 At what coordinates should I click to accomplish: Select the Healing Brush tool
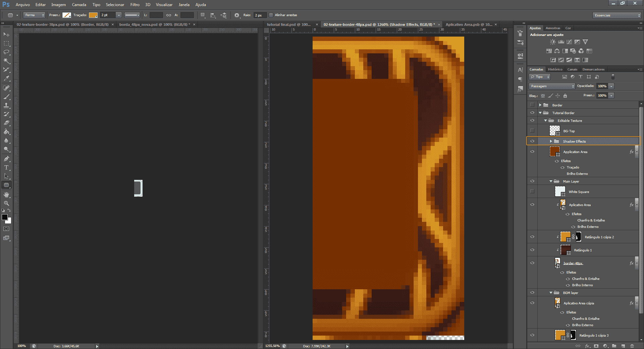click(x=6, y=88)
